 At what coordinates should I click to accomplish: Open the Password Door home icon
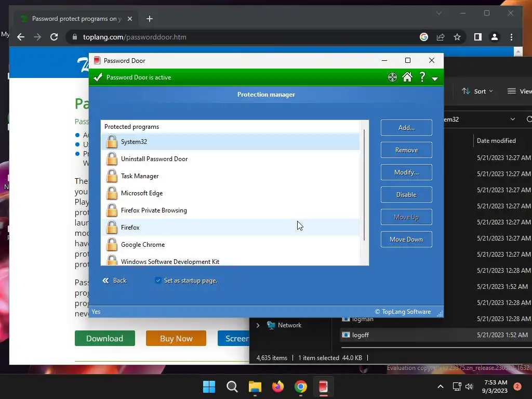(x=407, y=77)
